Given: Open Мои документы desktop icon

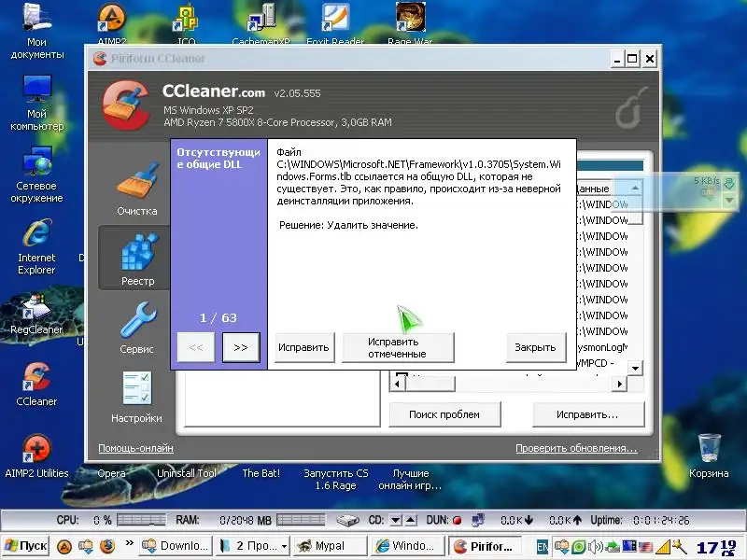Looking at the screenshot, I should pos(37,32).
